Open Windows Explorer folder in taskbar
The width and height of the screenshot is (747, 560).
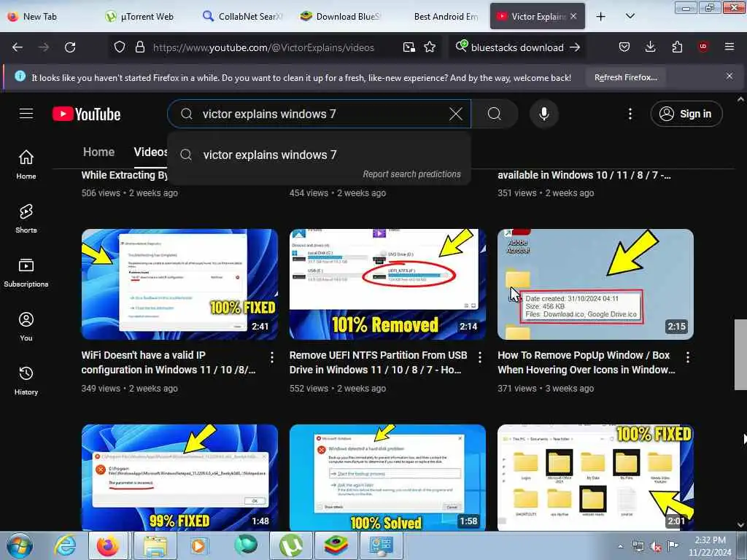coord(155,545)
